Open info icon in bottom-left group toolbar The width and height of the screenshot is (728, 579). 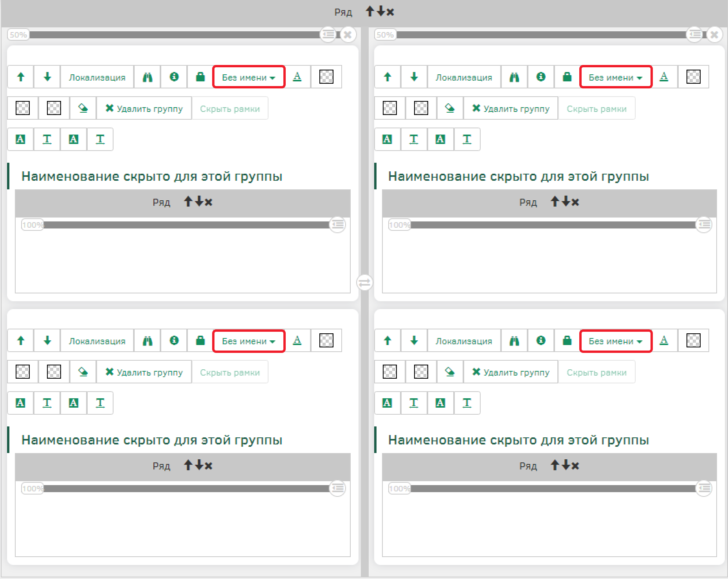point(174,340)
